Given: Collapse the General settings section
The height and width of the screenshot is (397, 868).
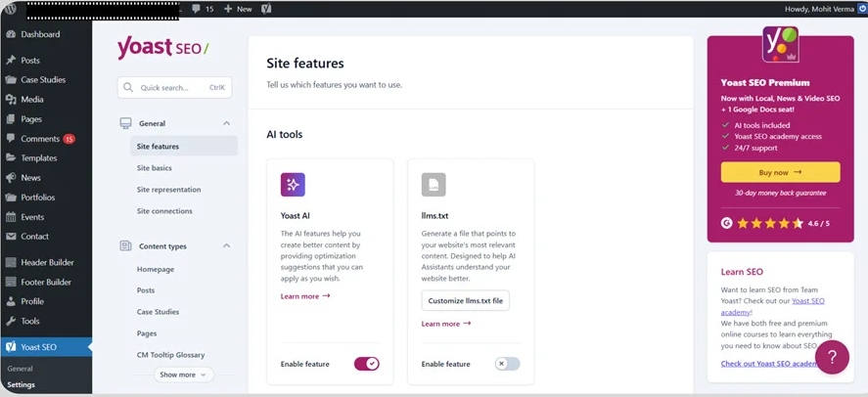Looking at the screenshot, I should (x=226, y=124).
